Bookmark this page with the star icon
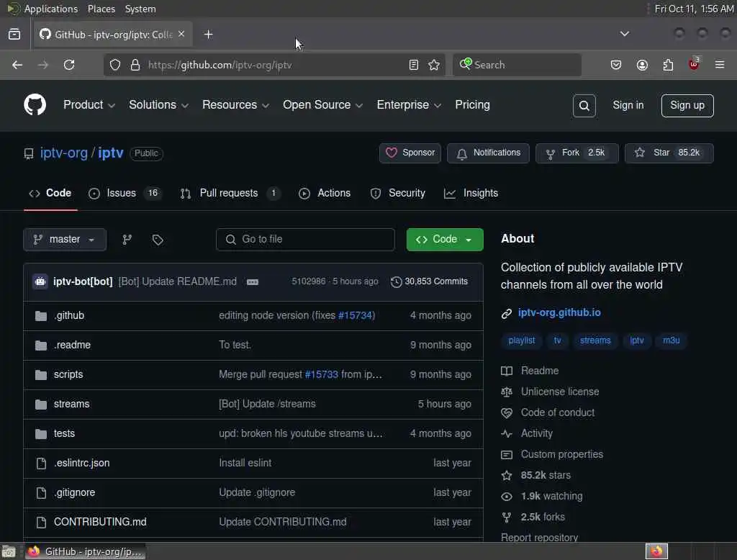The height and width of the screenshot is (560, 737). [x=434, y=65]
